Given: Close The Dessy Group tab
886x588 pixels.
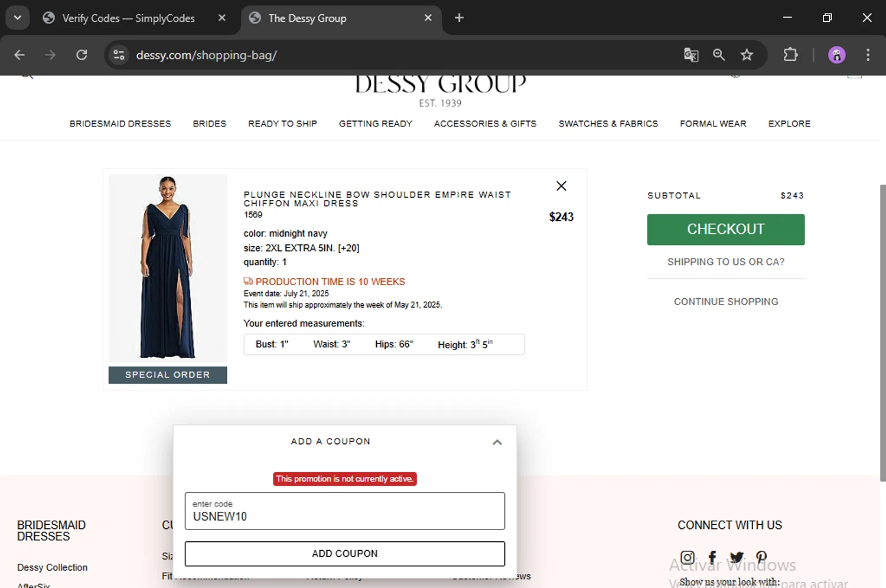Looking at the screenshot, I should (x=428, y=18).
